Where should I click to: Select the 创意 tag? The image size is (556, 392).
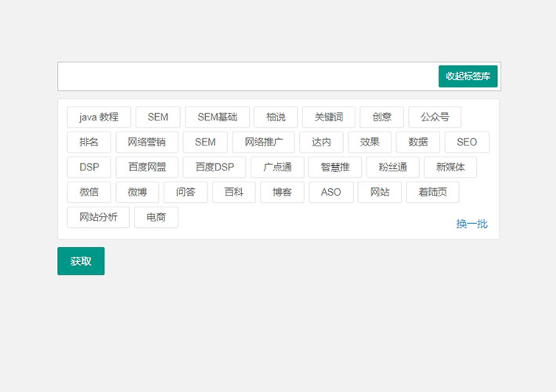click(381, 117)
